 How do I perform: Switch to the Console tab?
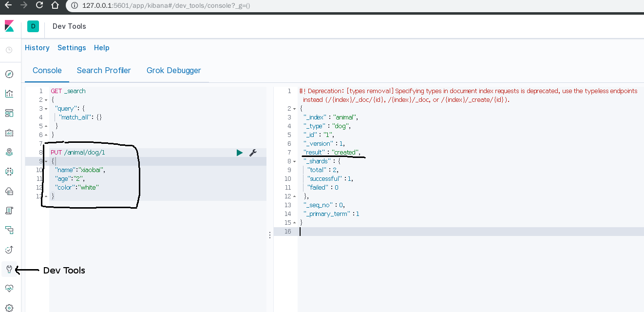47,70
